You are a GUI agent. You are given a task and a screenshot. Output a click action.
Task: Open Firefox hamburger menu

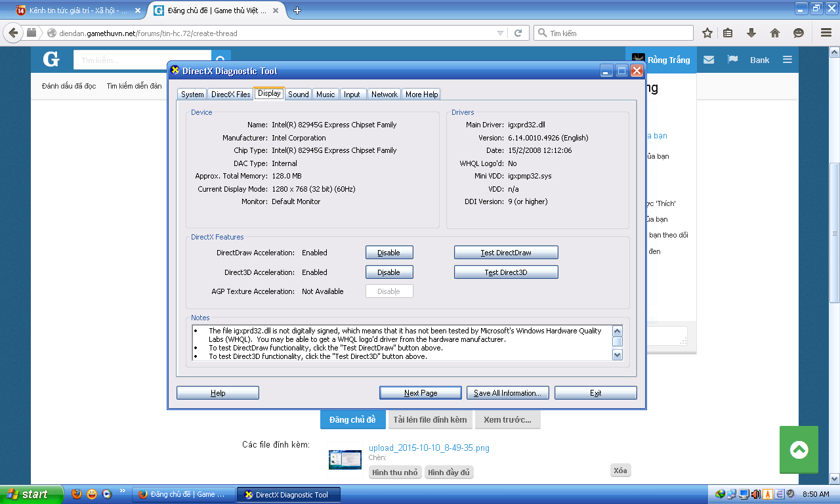[x=826, y=33]
